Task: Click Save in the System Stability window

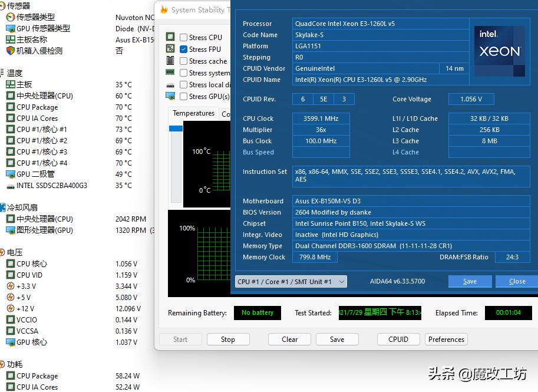Action: coord(337,339)
